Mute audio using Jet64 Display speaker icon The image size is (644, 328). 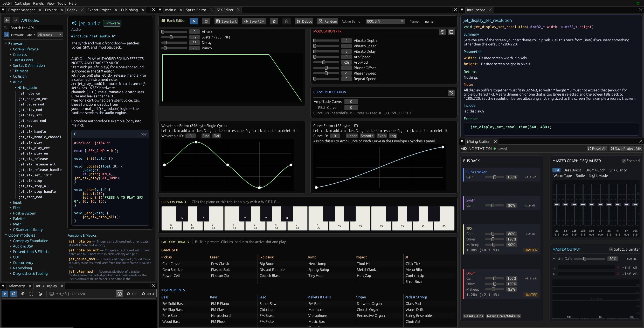(x=23, y=294)
